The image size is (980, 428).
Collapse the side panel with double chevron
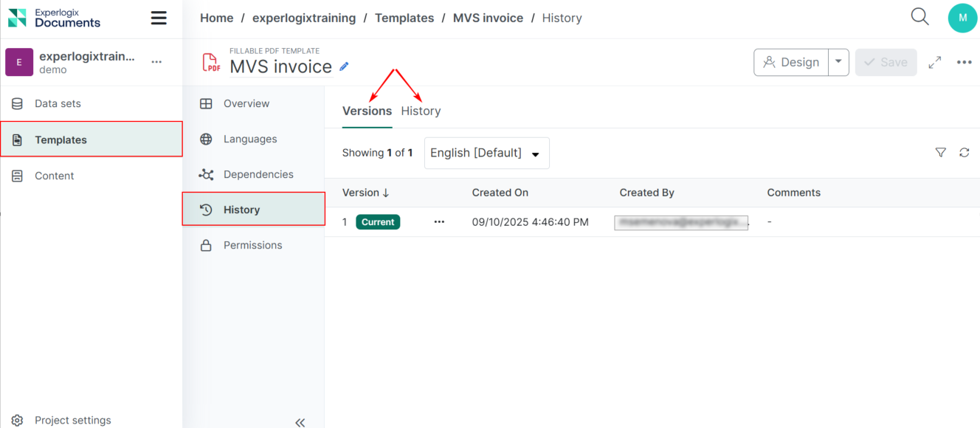[300, 422]
